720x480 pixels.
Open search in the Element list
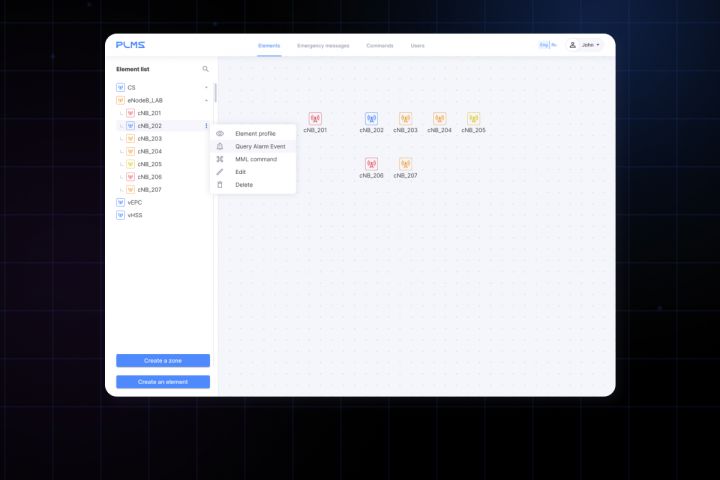pos(205,69)
